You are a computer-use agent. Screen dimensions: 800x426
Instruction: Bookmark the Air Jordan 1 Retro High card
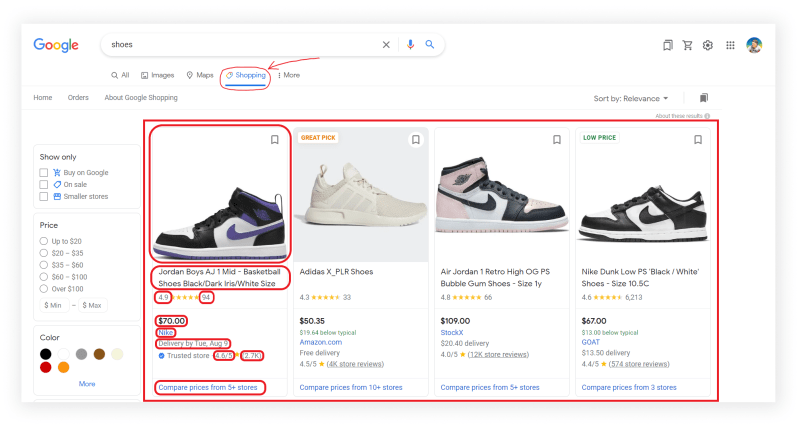(x=557, y=140)
